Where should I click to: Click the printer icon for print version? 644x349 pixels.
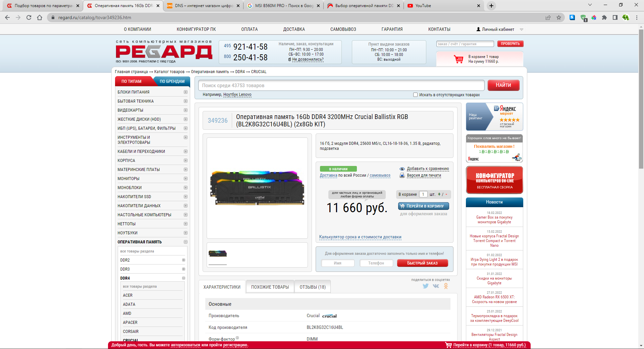(402, 175)
